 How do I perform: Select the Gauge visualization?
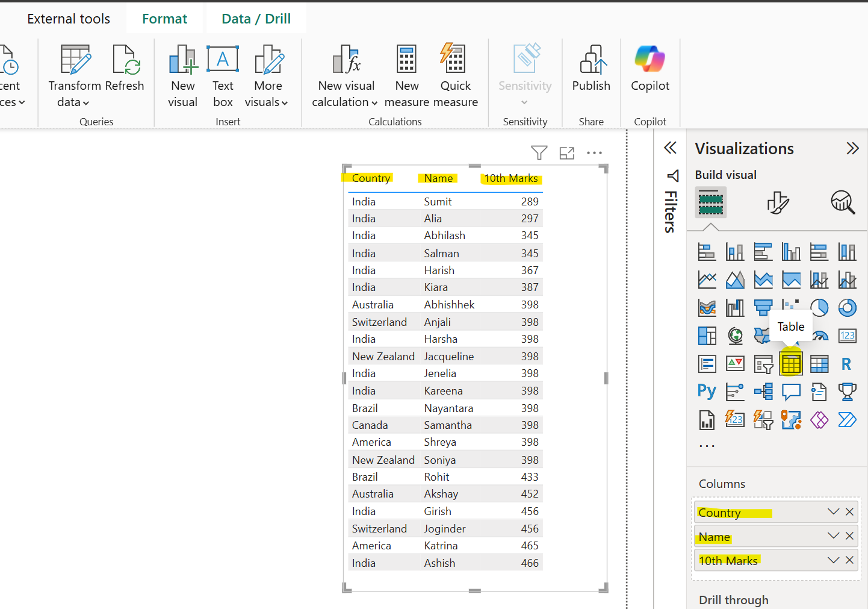click(x=820, y=336)
